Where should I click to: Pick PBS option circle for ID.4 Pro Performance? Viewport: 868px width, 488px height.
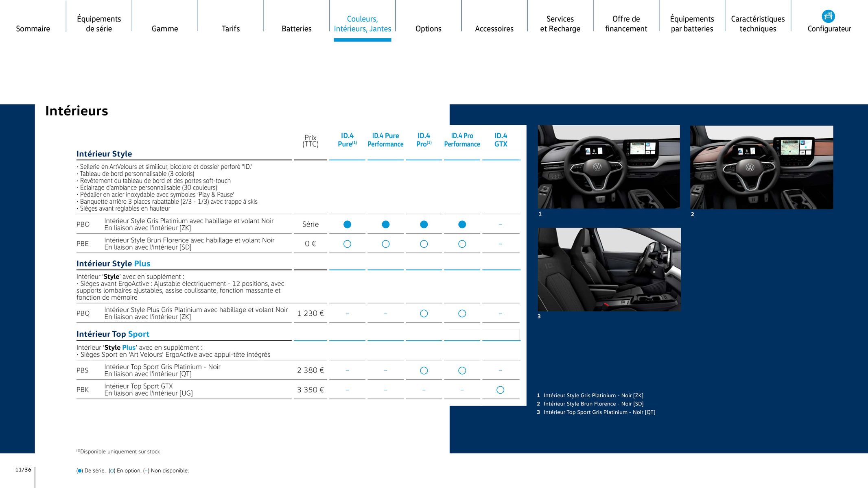[462, 370]
